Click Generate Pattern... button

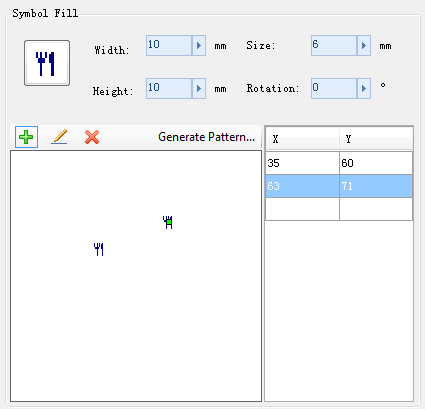[x=206, y=137]
